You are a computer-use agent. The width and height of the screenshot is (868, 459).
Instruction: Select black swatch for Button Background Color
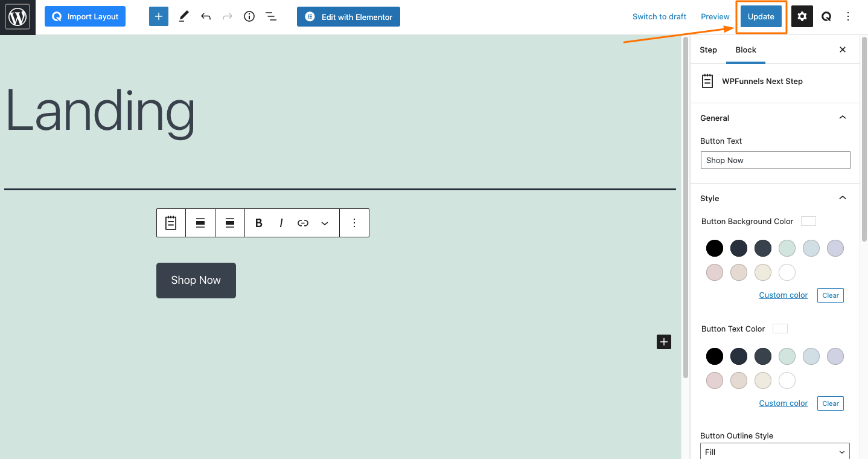point(715,248)
